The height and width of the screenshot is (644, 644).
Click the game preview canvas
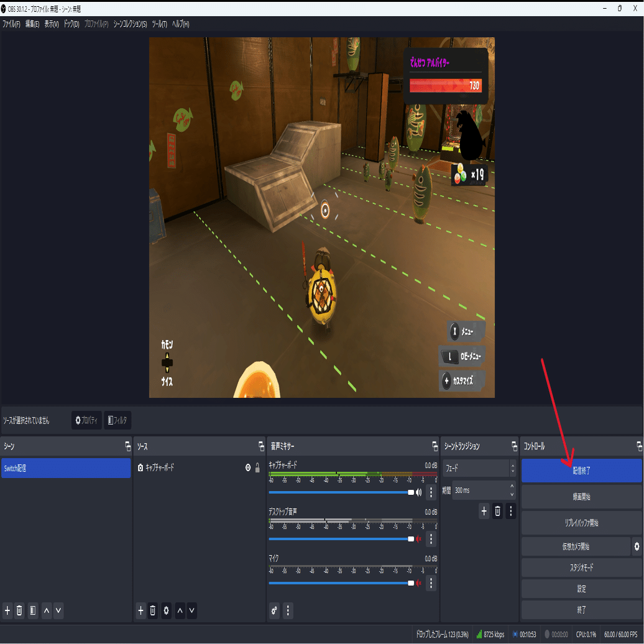pos(322,218)
